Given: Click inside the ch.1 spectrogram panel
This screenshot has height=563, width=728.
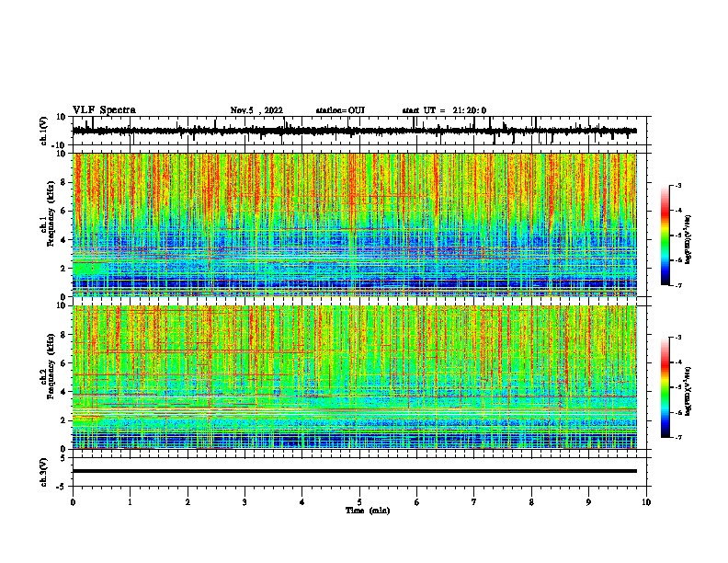Looking at the screenshot, I should [x=354, y=224].
